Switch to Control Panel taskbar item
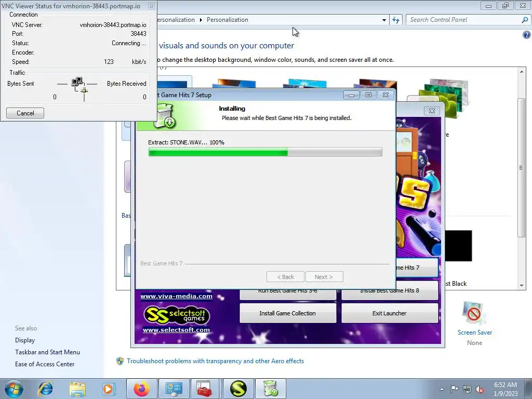The height and width of the screenshot is (399, 532). 174,389
